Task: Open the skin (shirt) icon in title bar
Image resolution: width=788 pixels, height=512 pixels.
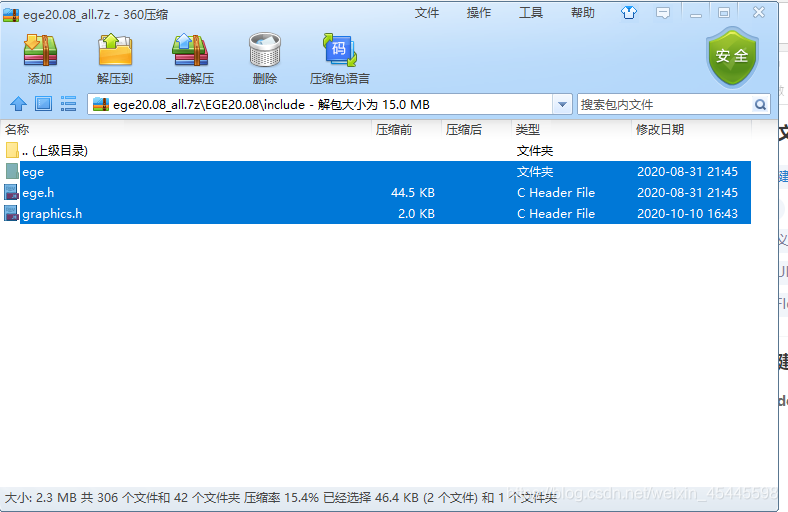Action: coord(629,13)
